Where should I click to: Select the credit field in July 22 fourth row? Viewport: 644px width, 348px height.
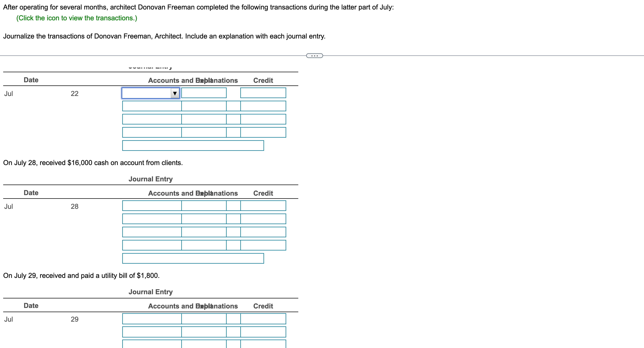263,132
